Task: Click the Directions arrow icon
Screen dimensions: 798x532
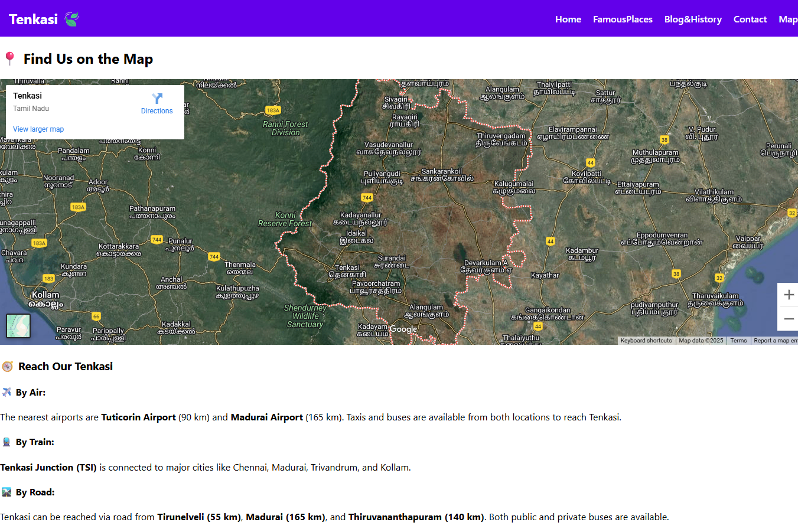Action: point(157,99)
